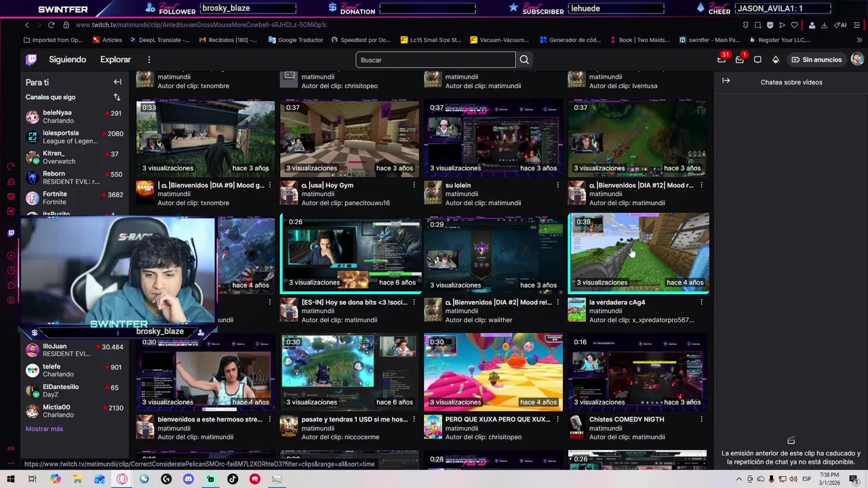Go to Explorar tab
868x488 pixels.
(115, 60)
